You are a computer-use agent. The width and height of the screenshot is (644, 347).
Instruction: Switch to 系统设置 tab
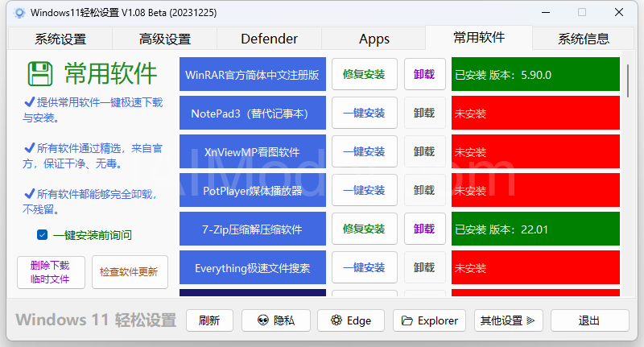click(x=60, y=39)
